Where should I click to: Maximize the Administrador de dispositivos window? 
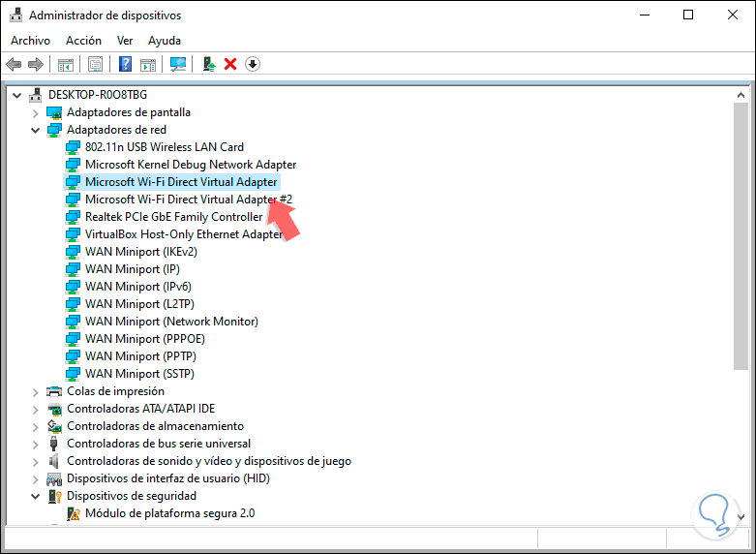(x=688, y=15)
